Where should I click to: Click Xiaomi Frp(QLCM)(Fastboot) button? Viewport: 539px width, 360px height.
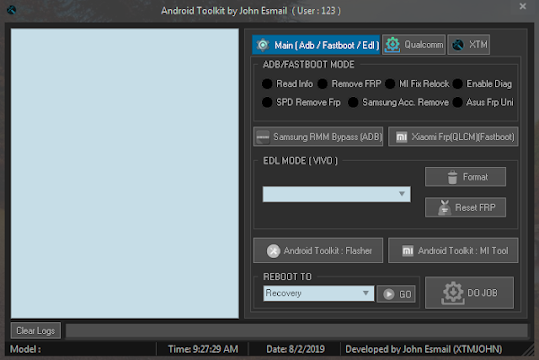point(453,137)
